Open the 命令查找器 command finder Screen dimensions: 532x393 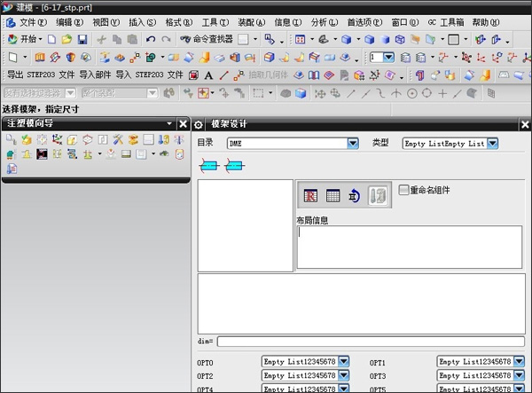[205, 39]
